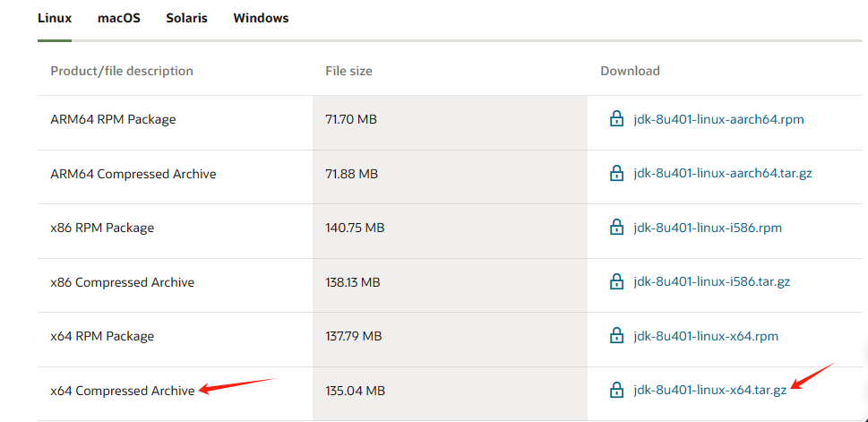Click the 138.13 MB file size
This screenshot has width=868, height=422.
pyautogui.click(x=353, y=282)
